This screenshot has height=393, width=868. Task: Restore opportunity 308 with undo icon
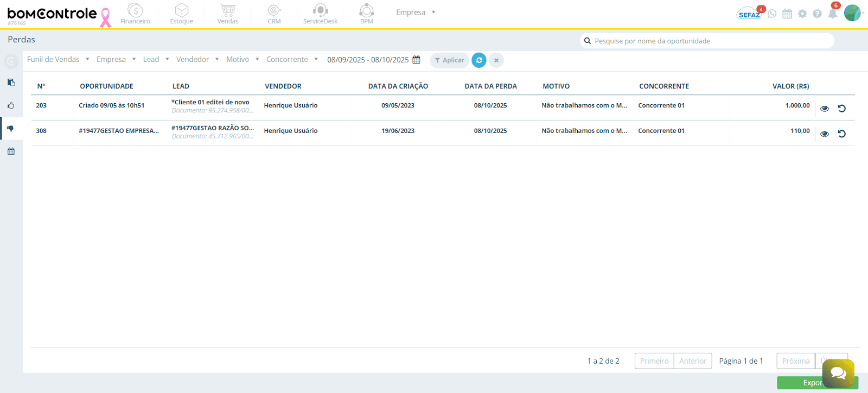842,134
